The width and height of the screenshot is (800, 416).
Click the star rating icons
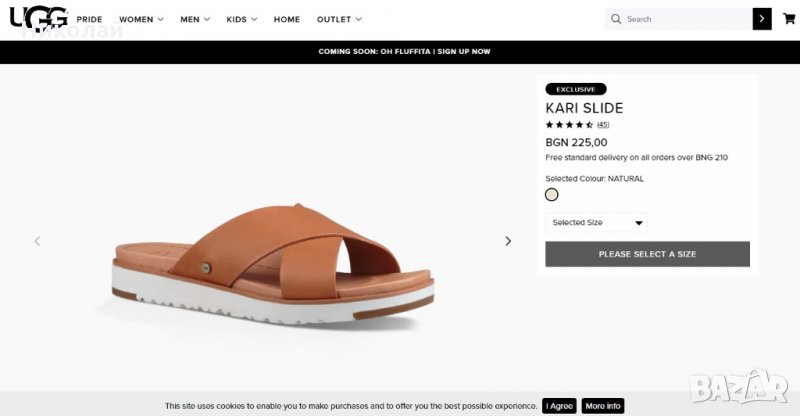pyautogui.click(x=569, y=125)
